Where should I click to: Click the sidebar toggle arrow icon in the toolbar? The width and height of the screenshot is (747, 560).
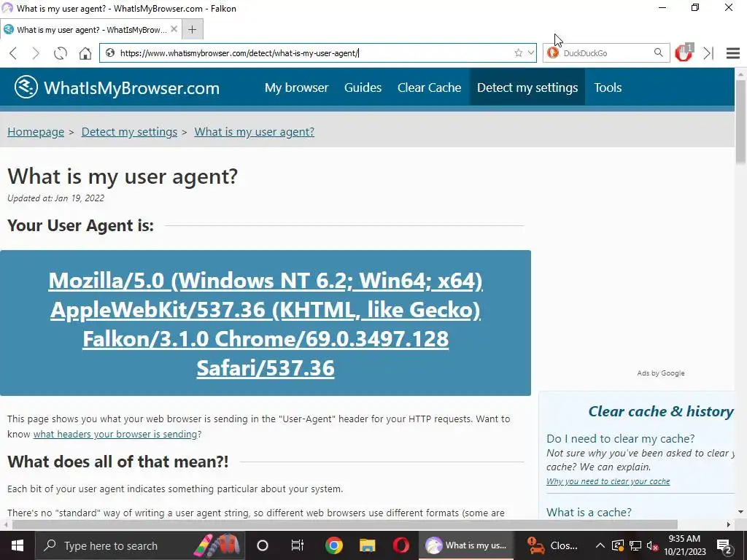pyautogui.click(x=708, y=53)
